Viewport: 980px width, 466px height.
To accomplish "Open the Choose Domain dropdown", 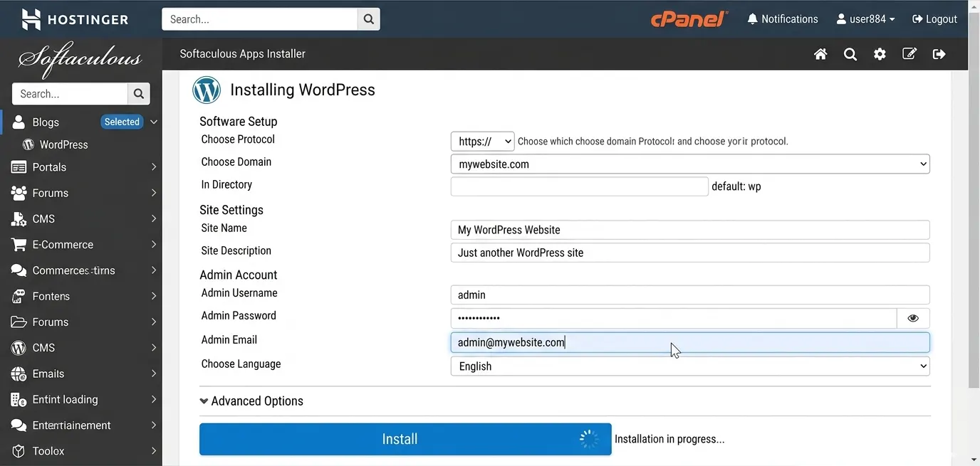I will [690, 164].
